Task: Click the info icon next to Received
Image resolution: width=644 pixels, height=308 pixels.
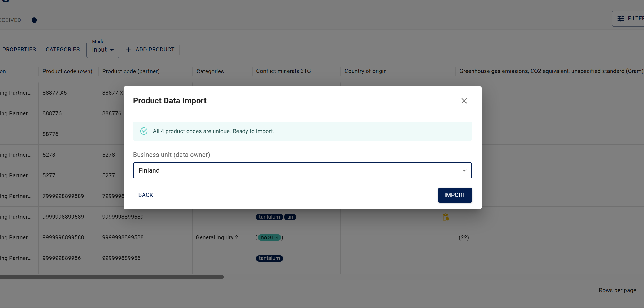Action: click(x=34, y=20)
